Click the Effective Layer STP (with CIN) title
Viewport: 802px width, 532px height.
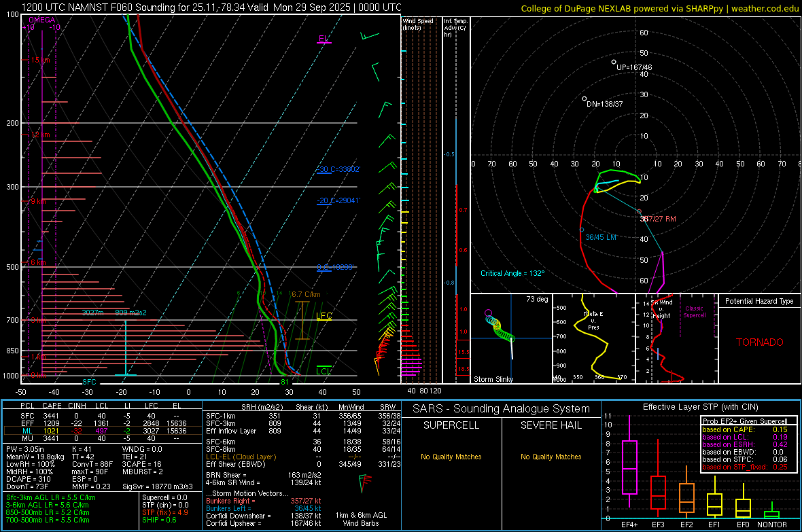(x=700, y=407)
